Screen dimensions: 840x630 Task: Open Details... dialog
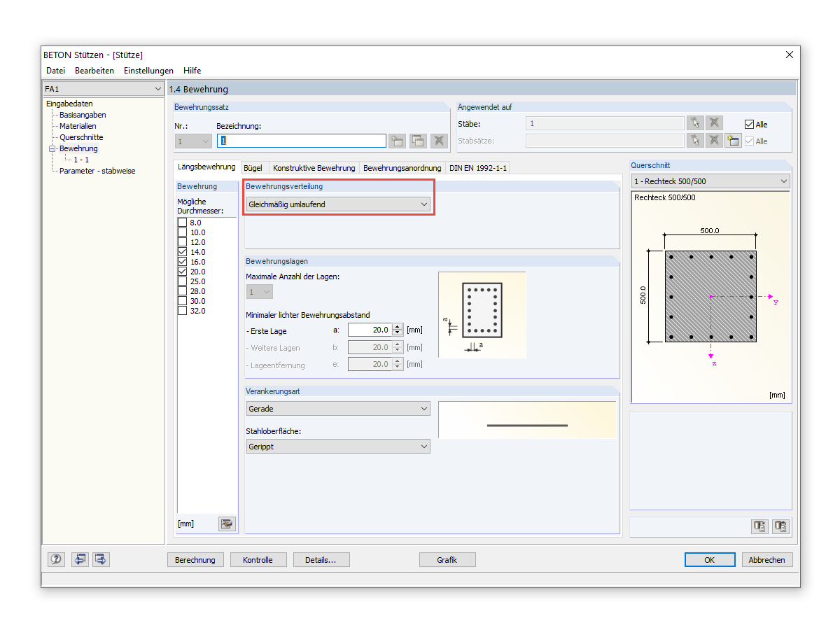[321, 560]
